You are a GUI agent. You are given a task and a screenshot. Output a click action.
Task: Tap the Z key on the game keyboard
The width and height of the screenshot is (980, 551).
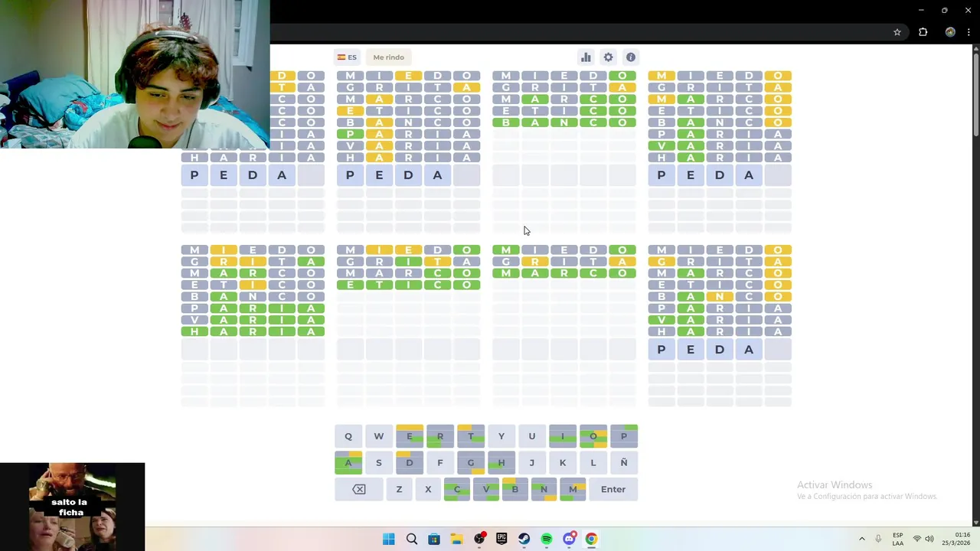point(399,489)
